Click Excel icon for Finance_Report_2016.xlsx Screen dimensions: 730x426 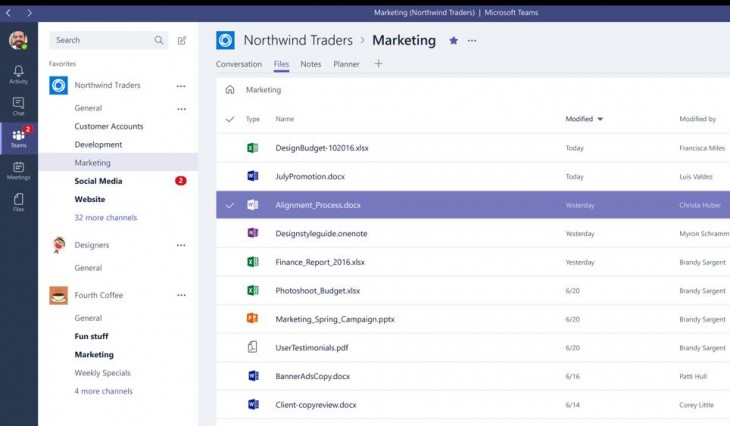[x=252, y=262]
